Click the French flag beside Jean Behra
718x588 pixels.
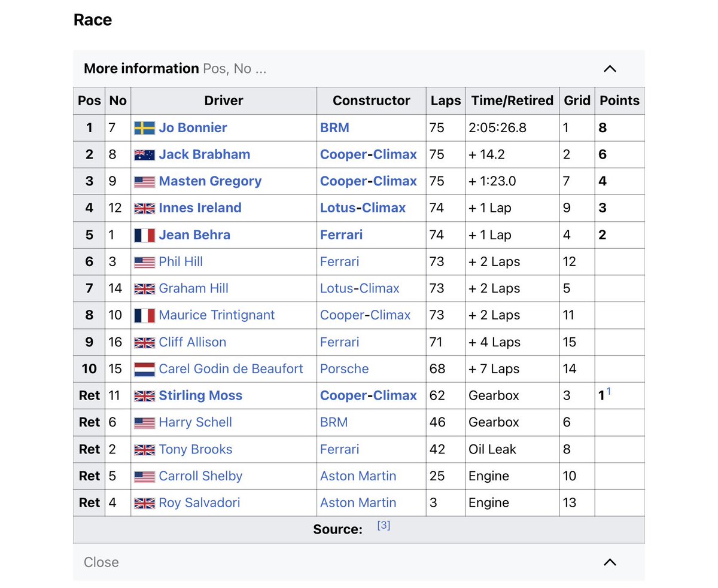click(144, 234)
